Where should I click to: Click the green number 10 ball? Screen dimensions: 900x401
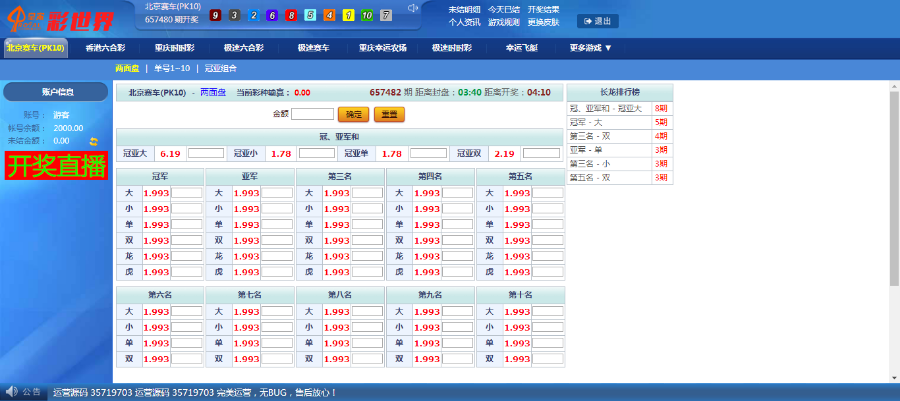point(367,15)
